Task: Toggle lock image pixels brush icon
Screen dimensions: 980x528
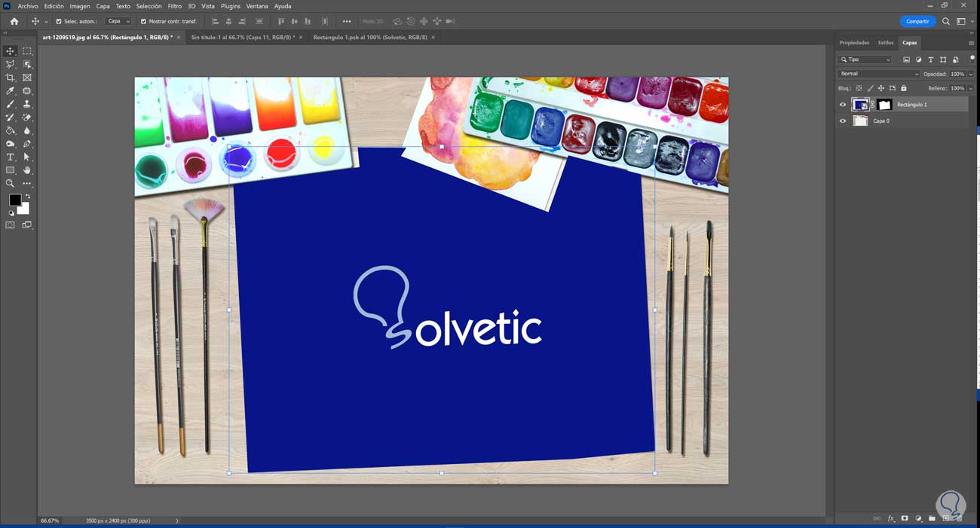Action: coord(870,88)
